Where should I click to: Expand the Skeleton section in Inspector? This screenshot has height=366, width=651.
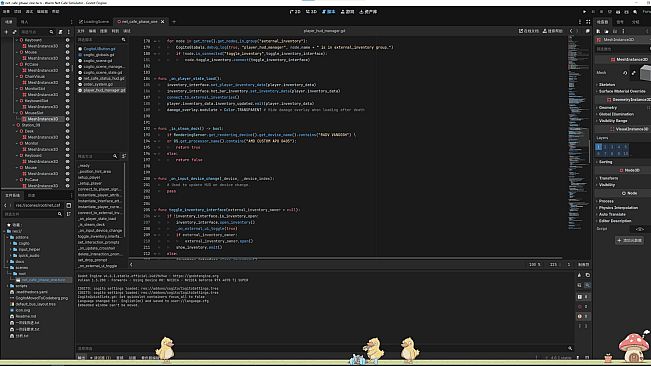[x=606, y=85]
